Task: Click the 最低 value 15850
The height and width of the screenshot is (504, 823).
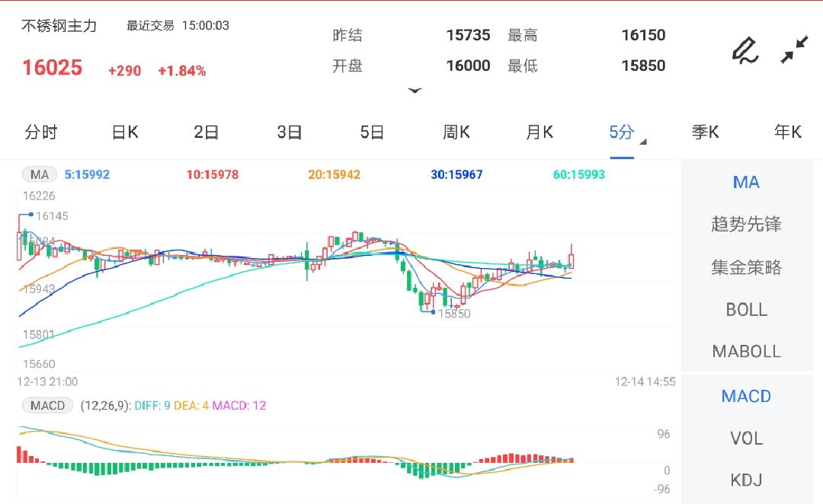Action: point(643,65)
